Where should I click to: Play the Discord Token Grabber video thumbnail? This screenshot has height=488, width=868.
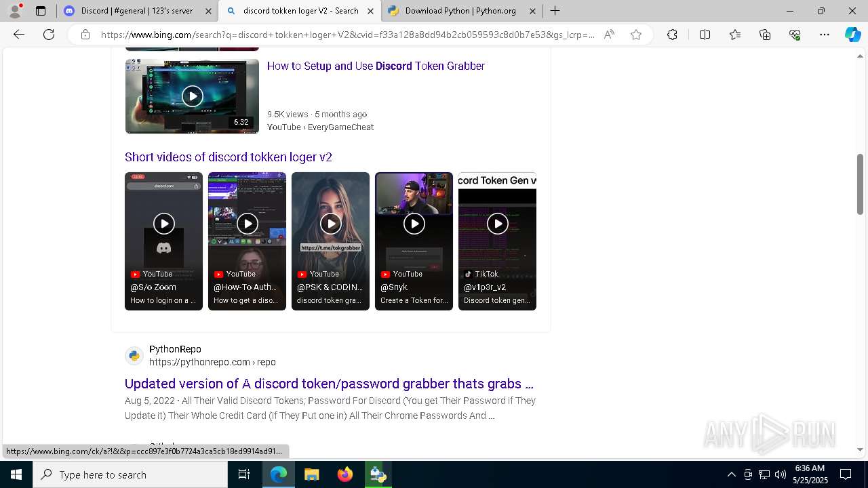click(192, 96)
